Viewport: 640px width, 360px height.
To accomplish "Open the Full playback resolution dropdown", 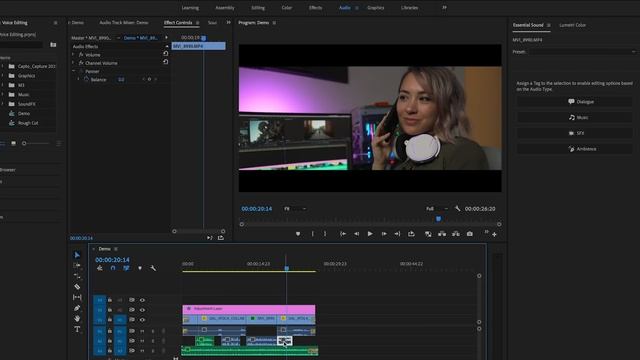I will [x=437, y=209].
